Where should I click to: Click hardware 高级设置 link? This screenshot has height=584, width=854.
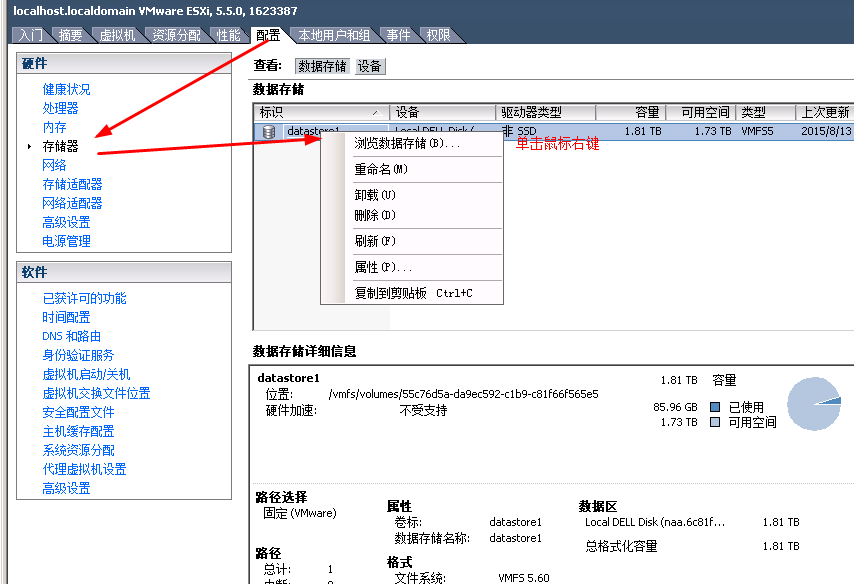[66, 222]
